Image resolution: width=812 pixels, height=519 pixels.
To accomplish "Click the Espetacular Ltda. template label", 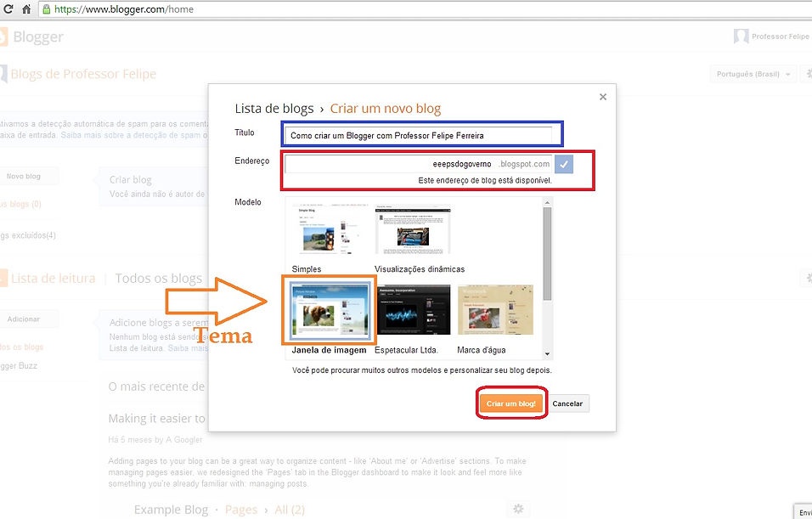I will [x=406, y=350].
